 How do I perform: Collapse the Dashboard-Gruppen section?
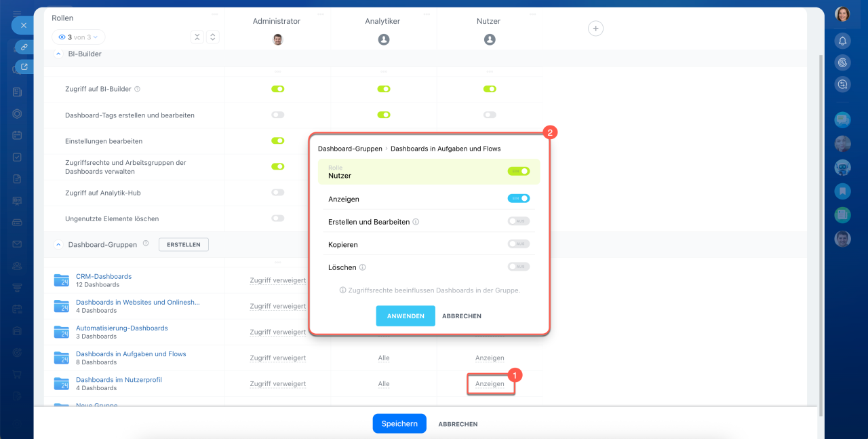point(58,244)
